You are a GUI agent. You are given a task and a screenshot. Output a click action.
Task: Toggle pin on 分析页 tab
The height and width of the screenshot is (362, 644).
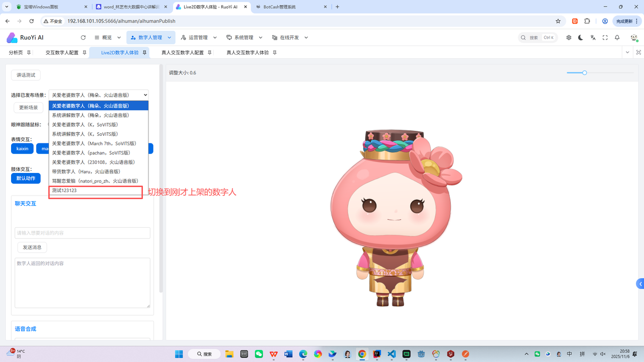click(x=29, y=52)
